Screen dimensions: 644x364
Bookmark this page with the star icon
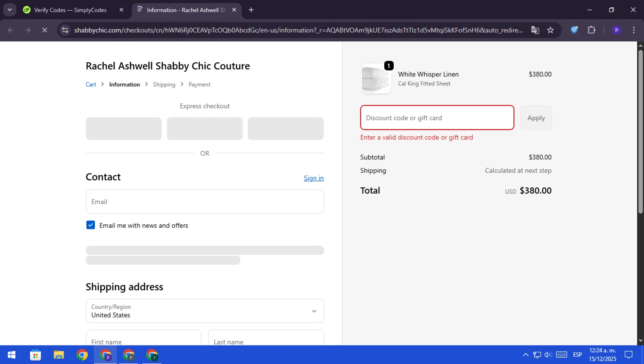click(x=550, y=30)
